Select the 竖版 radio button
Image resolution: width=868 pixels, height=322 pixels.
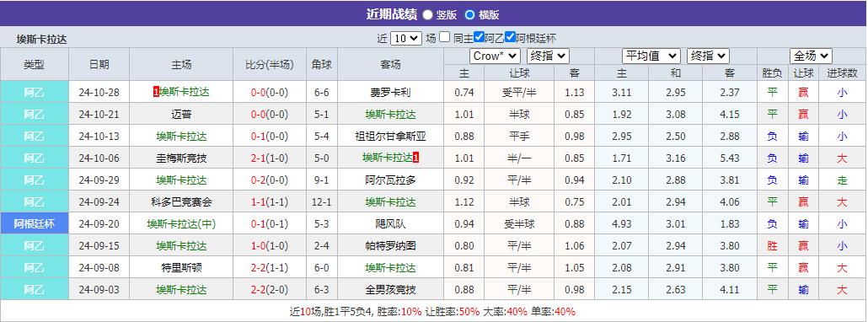coord(427,15)
